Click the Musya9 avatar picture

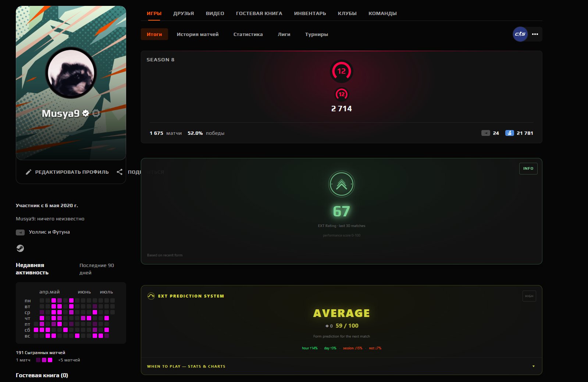[71, 73]
